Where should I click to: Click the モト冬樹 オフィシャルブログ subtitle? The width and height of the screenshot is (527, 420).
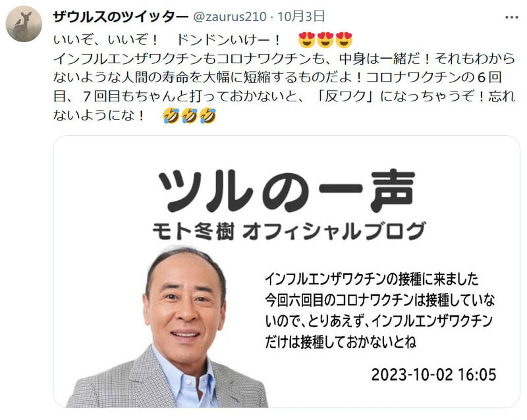[x=289, y=231]
